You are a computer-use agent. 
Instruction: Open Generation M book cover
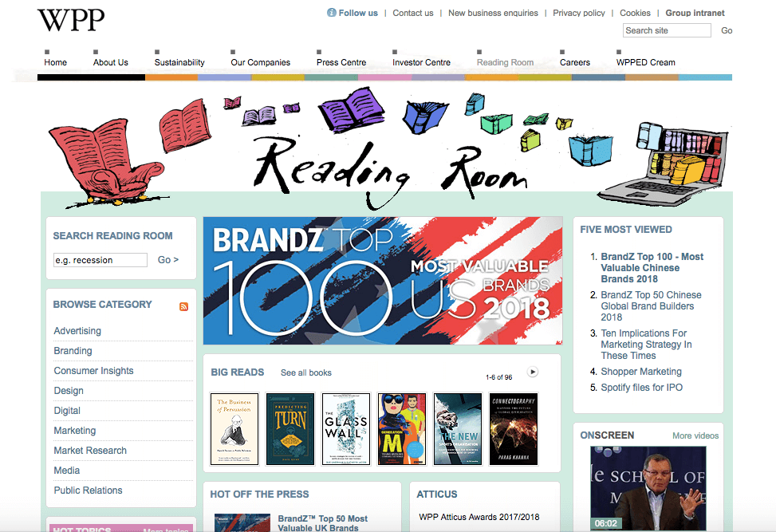click(x=402, y=429)
